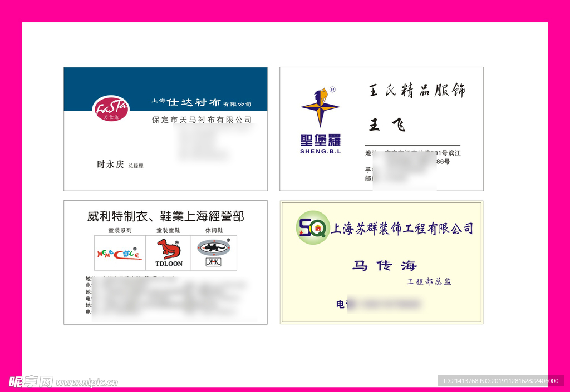The image size is (570, 392).
Task: Click the calligraphy heading 王氏精品服饰
Action: 416,90
